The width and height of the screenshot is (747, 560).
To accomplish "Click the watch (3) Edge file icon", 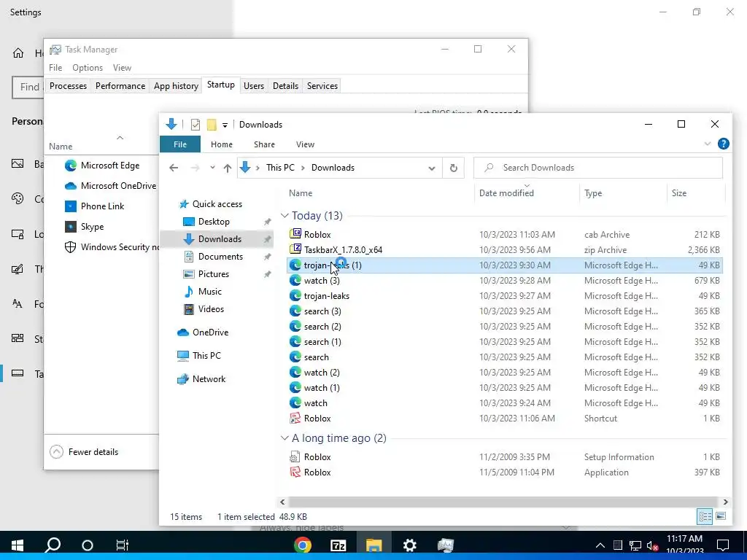I will click(295, 281).
